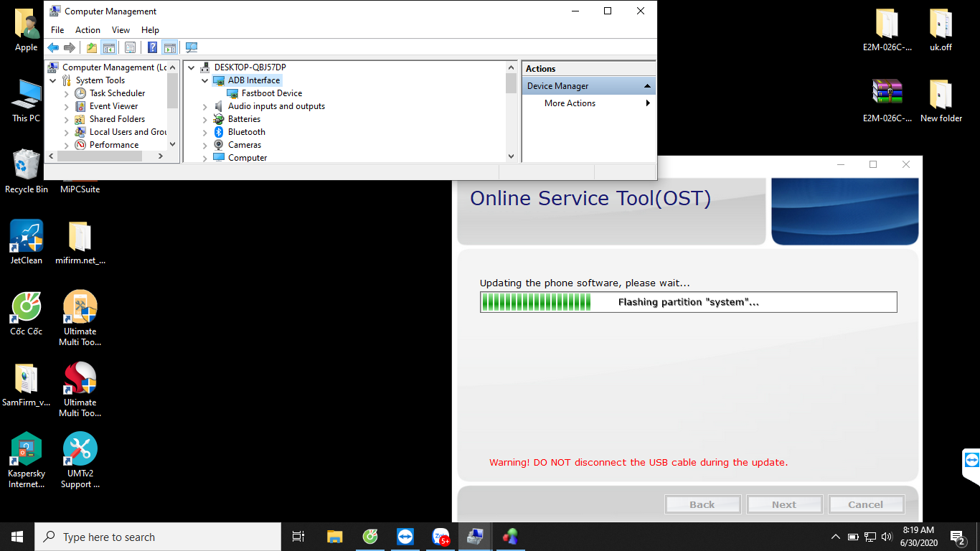Launch UMTv2 Support desktop shortcut
This screenshot has height=551, width=980.
tap(80, 460)
